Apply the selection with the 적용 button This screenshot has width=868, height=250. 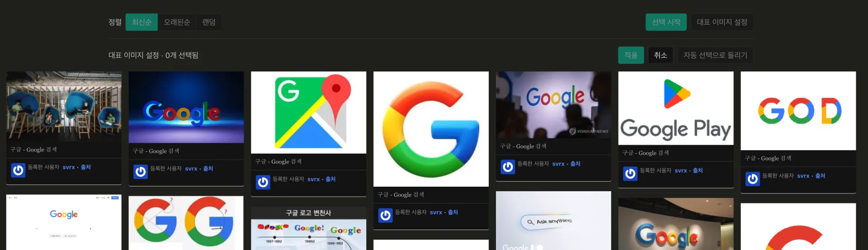(631, 55)
